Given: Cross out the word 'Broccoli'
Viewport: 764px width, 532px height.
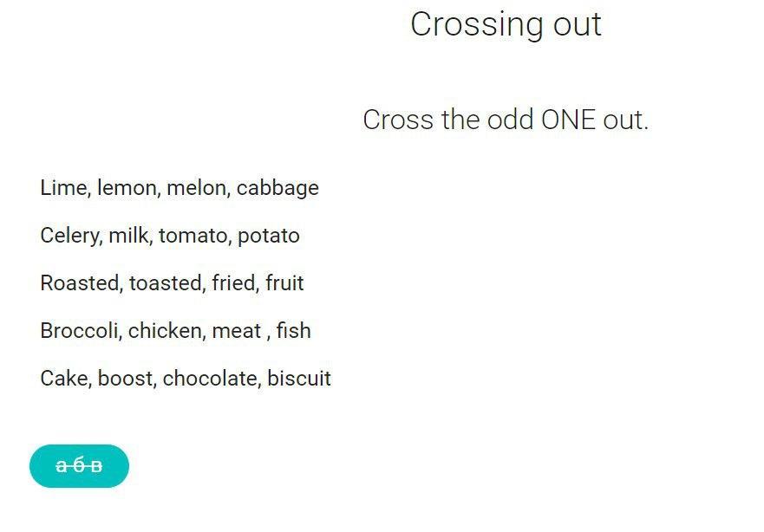Looking at the screenshot, I should 79,330.
